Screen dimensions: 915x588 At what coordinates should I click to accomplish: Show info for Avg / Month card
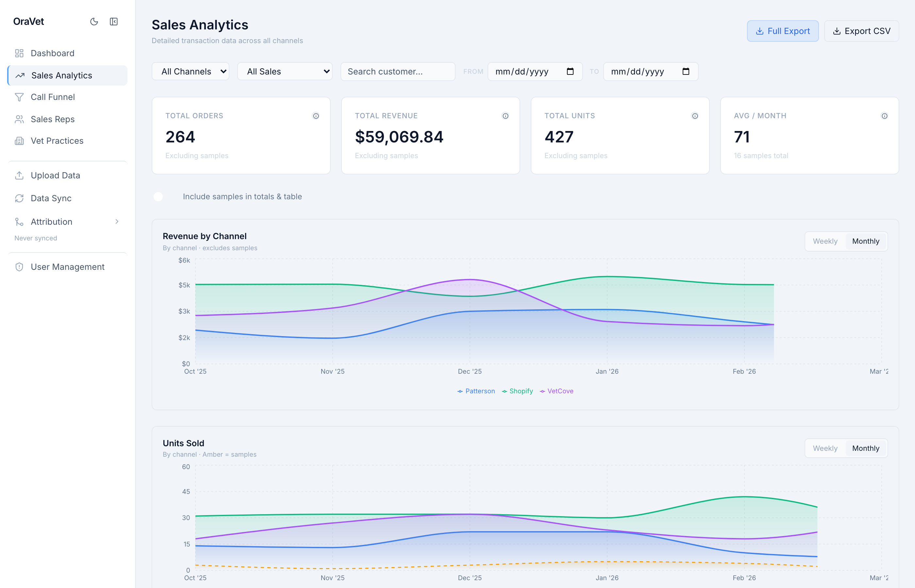(885, 116)
